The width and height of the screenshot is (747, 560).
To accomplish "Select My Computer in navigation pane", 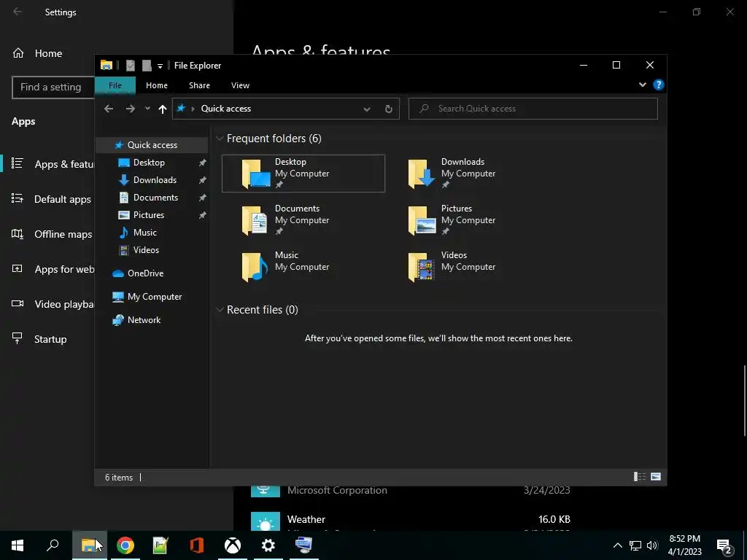I will click(155, 297).
